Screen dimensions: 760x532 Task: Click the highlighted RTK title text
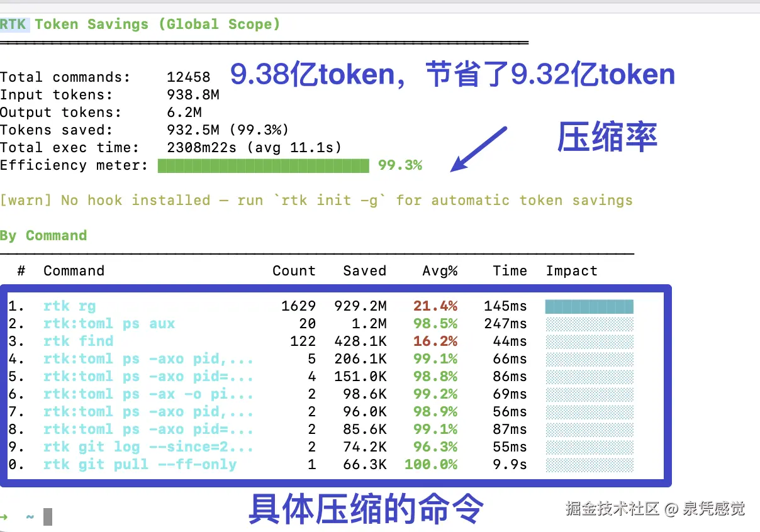pyautogui.click(x=13, y=25)
